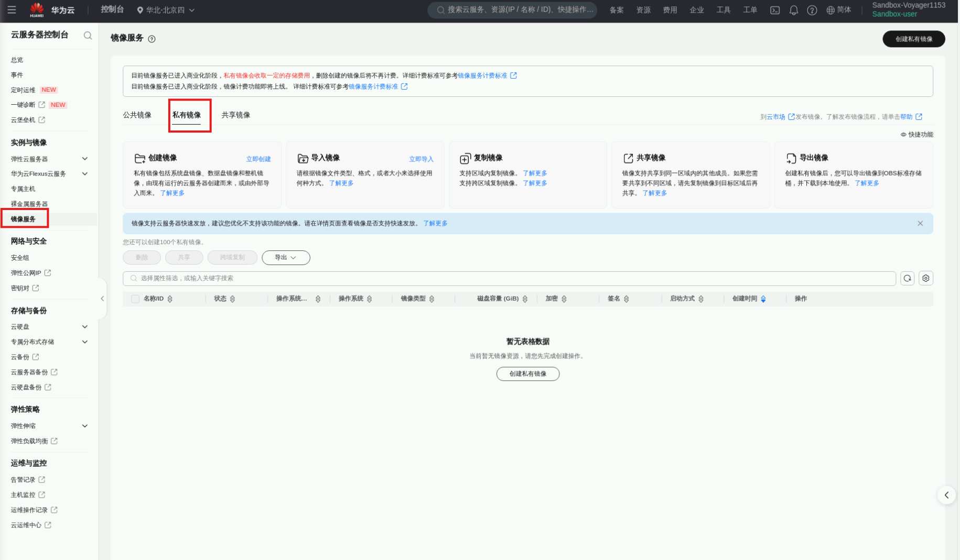This screenshot has height=560, width=960.
Task: Toggle the select-all checkbox in table header
Action: pyautogui.click(x=135, y=299)
